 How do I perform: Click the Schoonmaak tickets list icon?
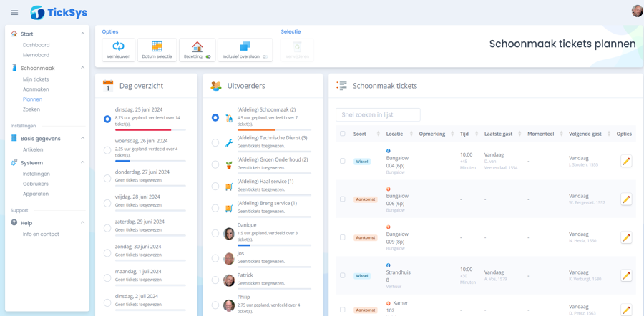pyautogui.click(x=341, y=85)
